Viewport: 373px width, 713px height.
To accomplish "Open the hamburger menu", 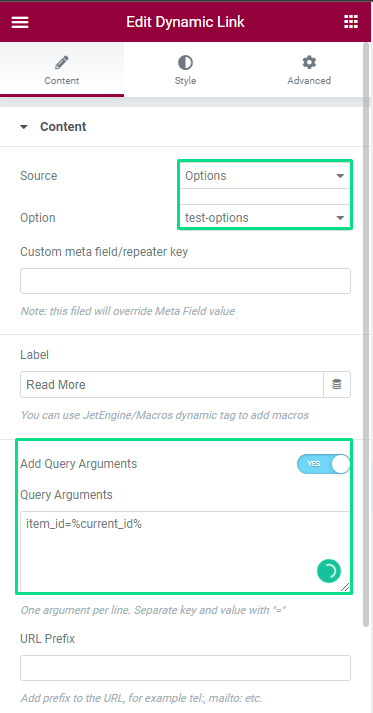I will pyautogui.click(x=20, y=22).
